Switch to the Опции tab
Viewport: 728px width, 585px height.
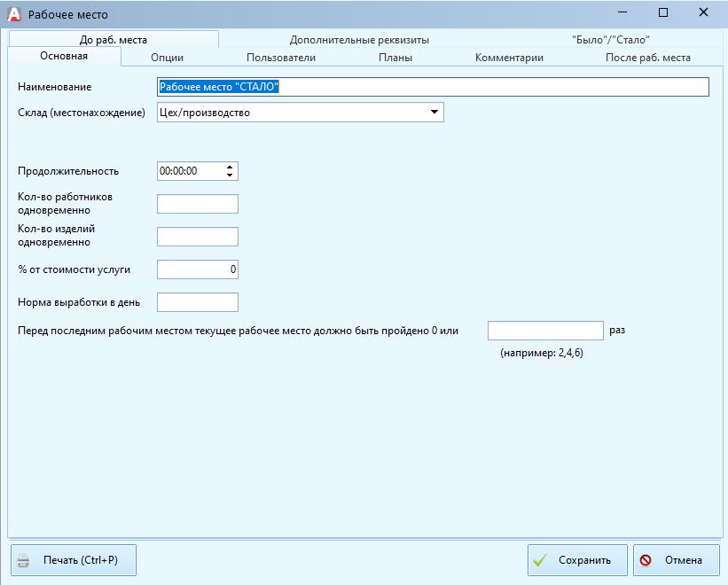coord(167,58)
